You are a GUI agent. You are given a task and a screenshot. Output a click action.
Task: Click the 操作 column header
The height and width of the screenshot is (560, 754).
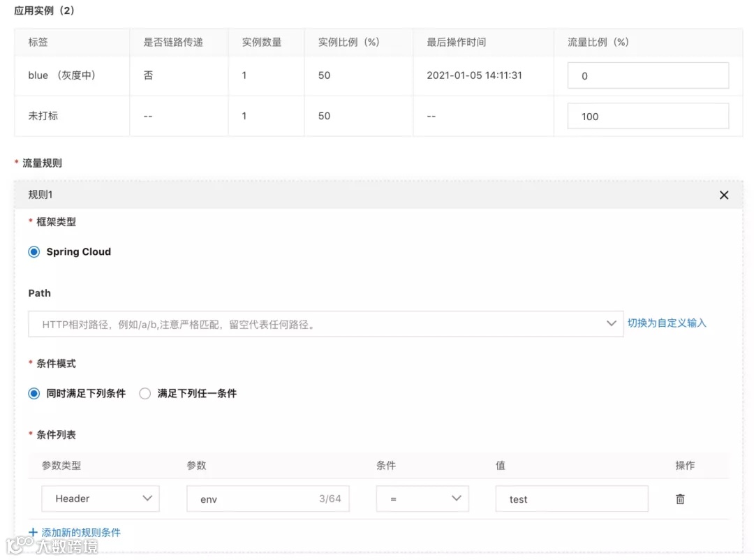pos(685,465)
